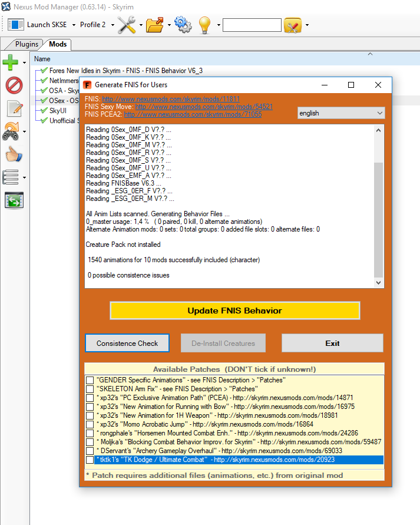Enable New Animation for Running with Bow checkbox
The image size is (420, 525).
(90, 407)
